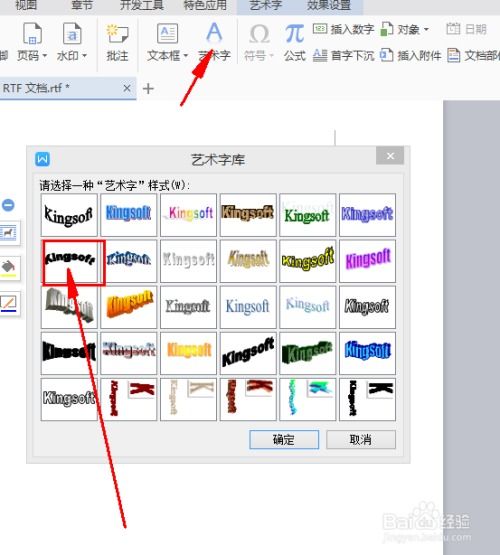
Task: Choose the gold italic Kingsoft style
Action: tap(248, 261)
